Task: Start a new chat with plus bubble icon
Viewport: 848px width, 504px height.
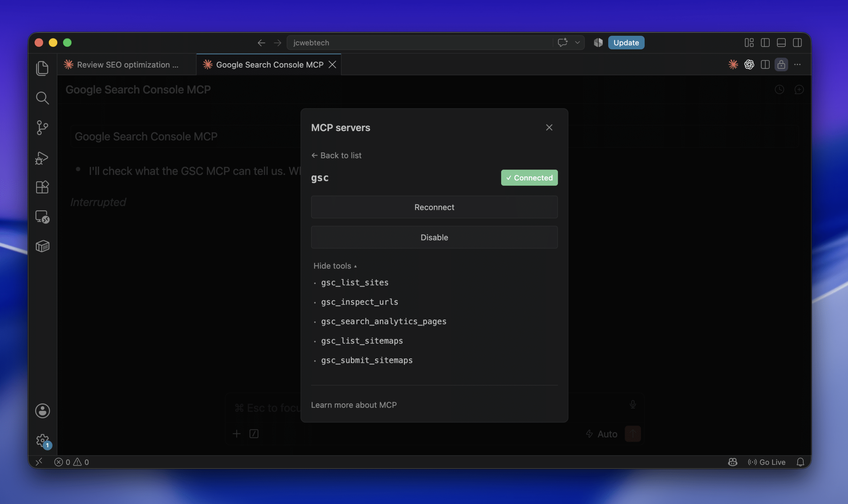Action: click(799, 89)
